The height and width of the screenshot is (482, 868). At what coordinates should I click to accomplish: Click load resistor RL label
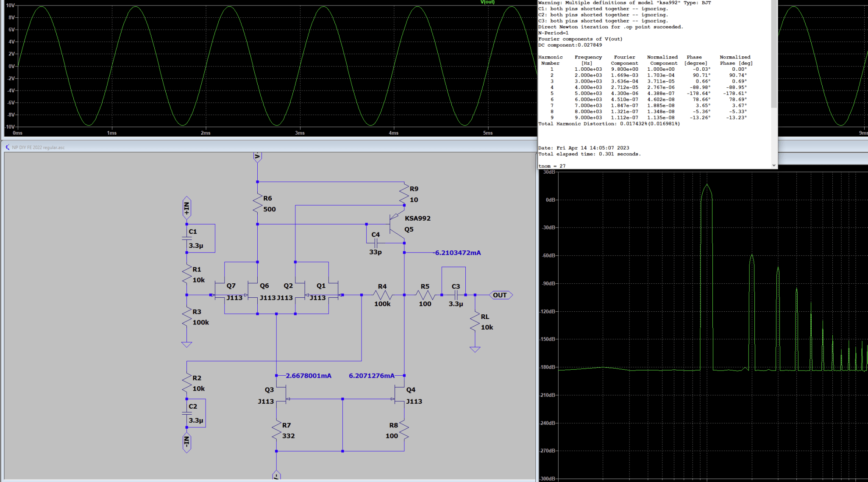(485, 317)
